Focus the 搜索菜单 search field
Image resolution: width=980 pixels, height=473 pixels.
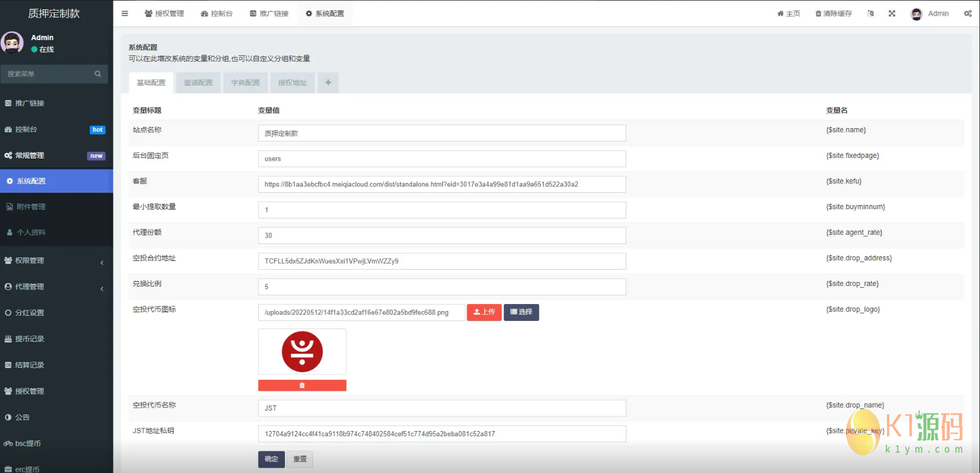pyautogui.click(x=48, y=74)
